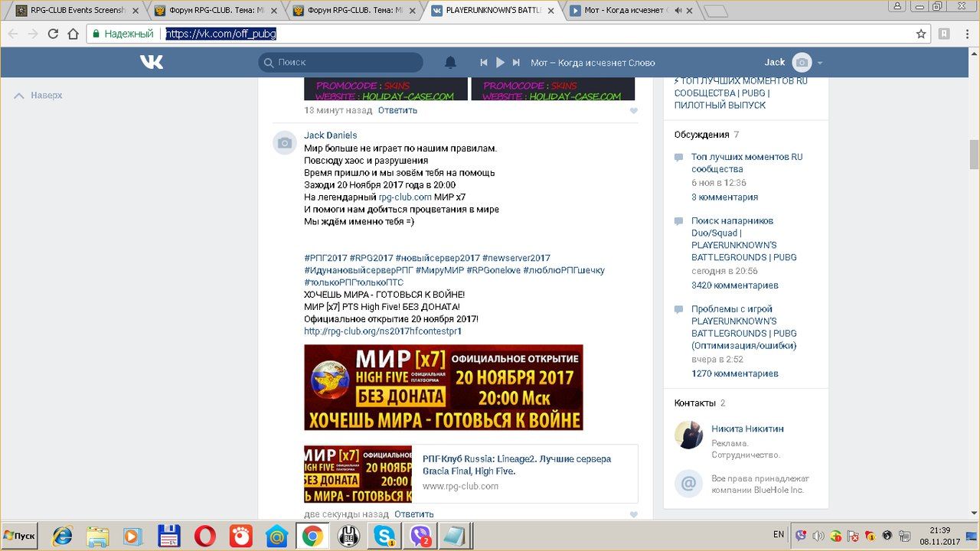Open Opera browser from taskbar

[204, 536]
